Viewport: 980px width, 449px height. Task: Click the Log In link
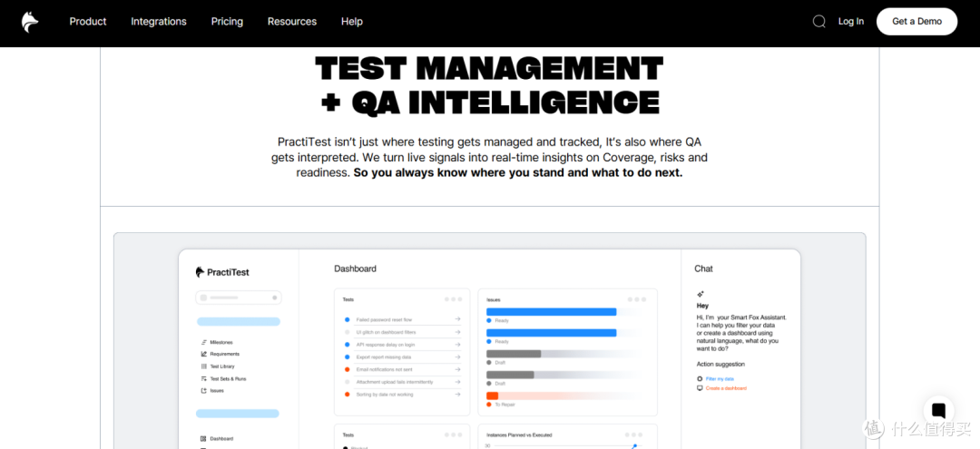(850, 22)
